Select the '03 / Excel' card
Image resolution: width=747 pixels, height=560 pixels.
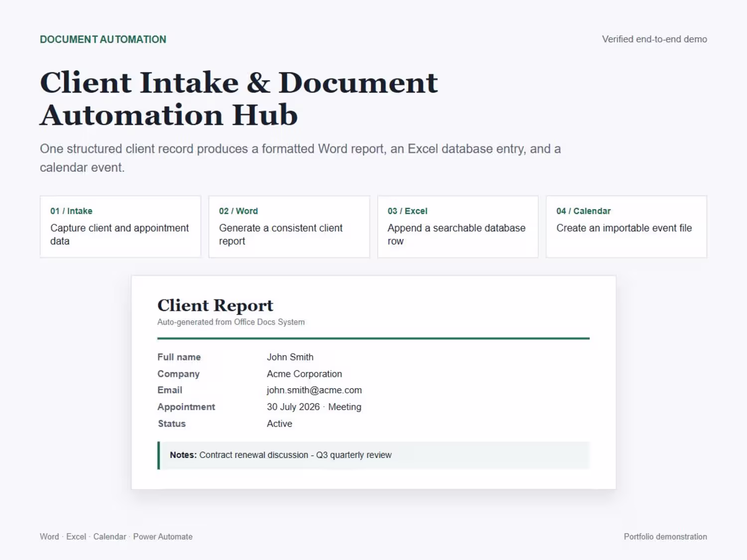pos(458,226)
